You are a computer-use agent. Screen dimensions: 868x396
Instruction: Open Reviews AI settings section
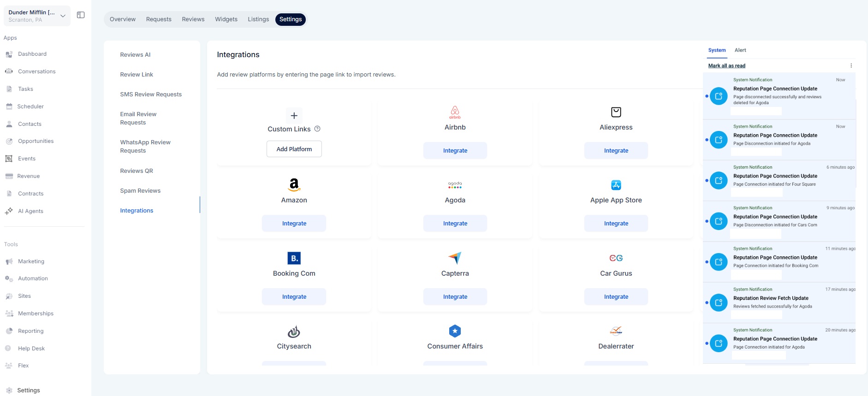(135, 55)
